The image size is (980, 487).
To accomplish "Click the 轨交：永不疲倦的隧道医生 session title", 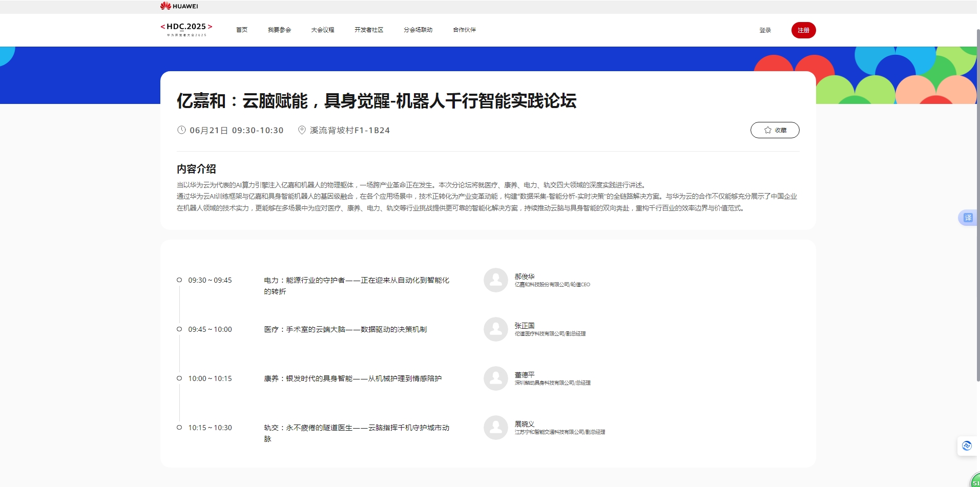I will tap(357, 433).
